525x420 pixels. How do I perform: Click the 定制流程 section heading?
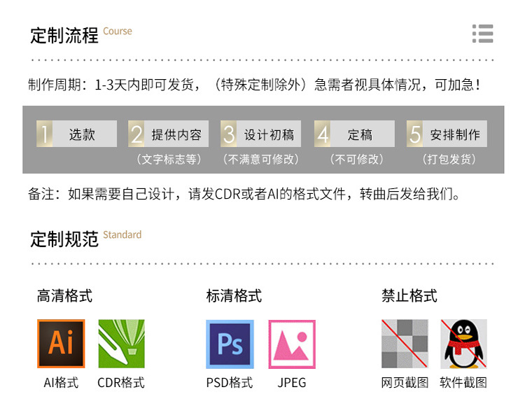tap(64, 36)
